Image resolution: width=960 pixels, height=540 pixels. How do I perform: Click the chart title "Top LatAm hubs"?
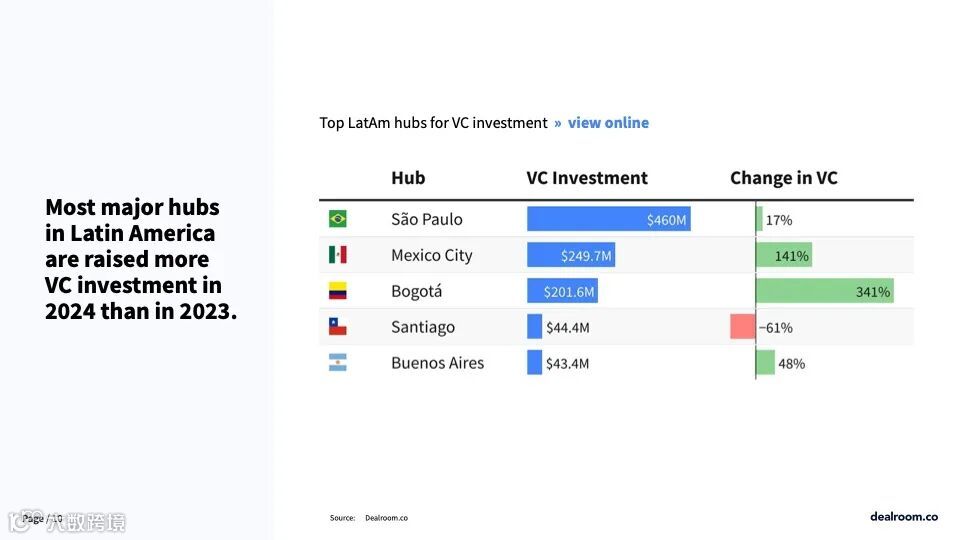click(x=433, y=123)
